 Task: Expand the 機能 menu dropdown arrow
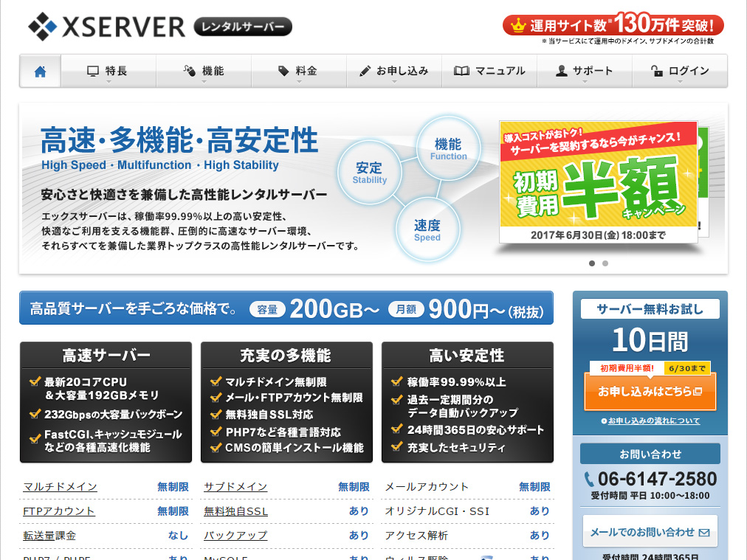(x=204, y=82)
